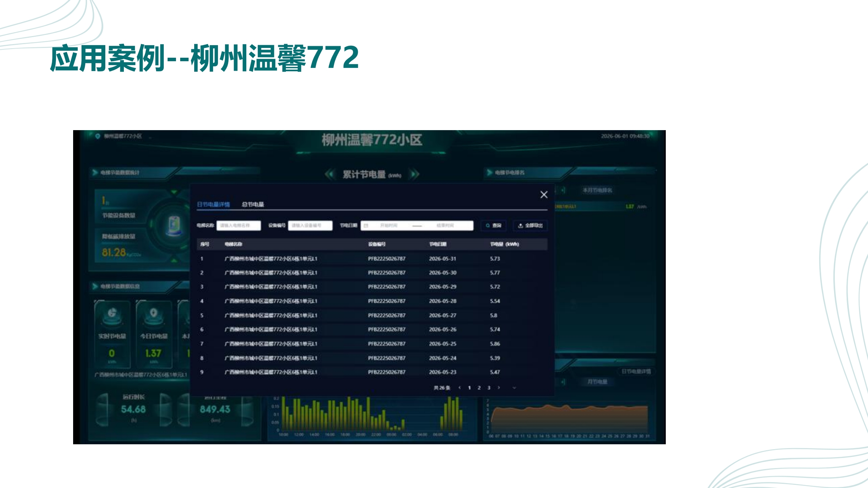Viewport: 868px width, 488px height.
Task: Click the slide heading 应用案例--柳州温馨772
Action: pyautogui.click(x=205, y=58)
